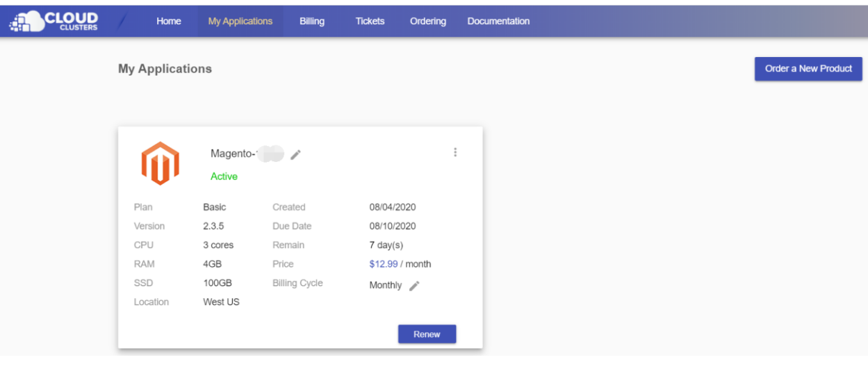Click the green Active status label
Screen dimensions: 868x378
(x=224, y=176)
